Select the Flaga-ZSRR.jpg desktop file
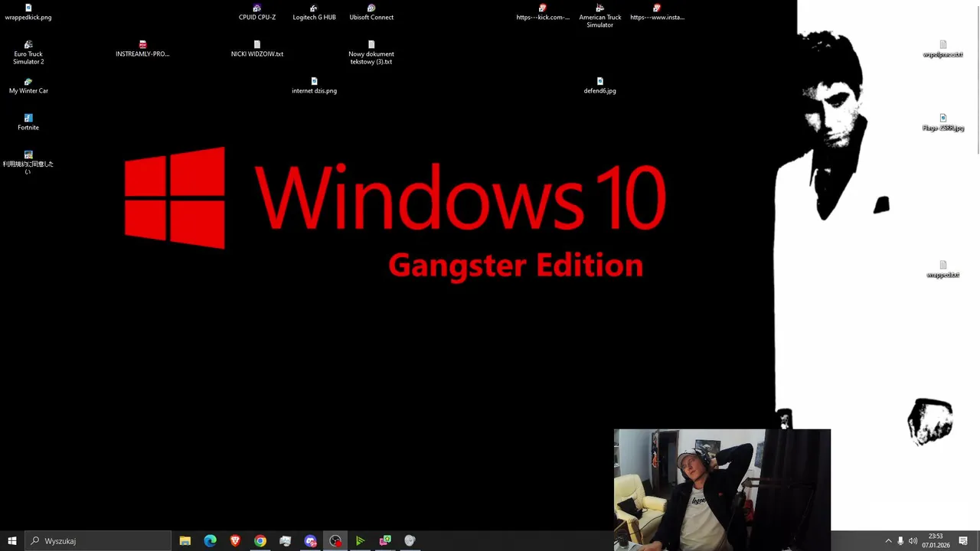 (x=943, y=122)
